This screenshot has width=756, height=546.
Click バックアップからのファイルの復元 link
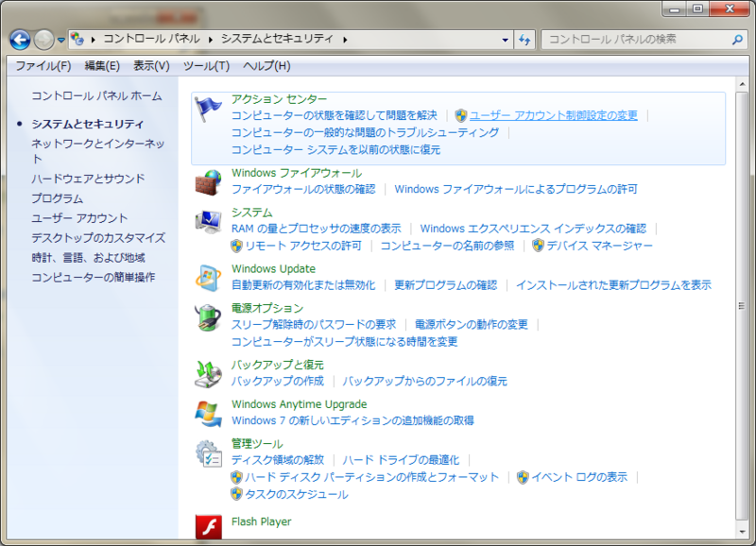tap(424, 382)
